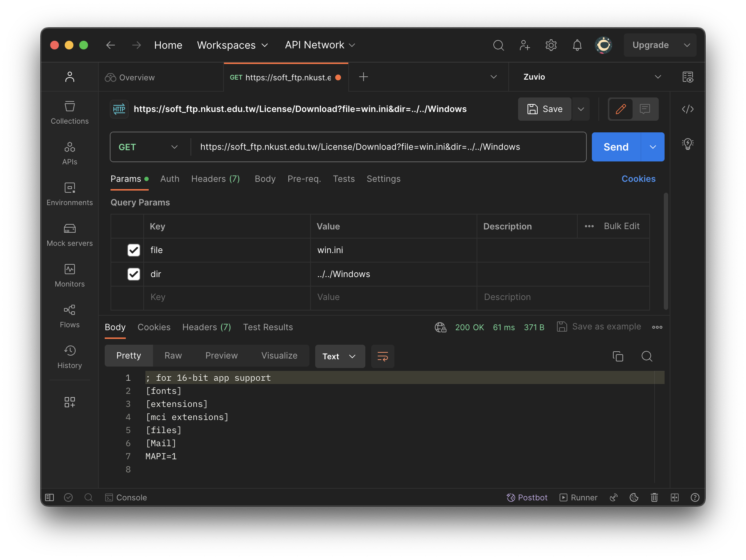Viewport: 746px width, 560px height.
Task: Uncheck the file parameter checkbox
Action: [x=134, y=250]
